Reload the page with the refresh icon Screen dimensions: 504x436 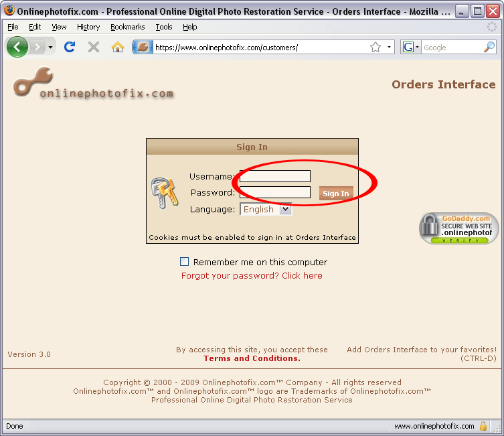(x=70, y=48)
